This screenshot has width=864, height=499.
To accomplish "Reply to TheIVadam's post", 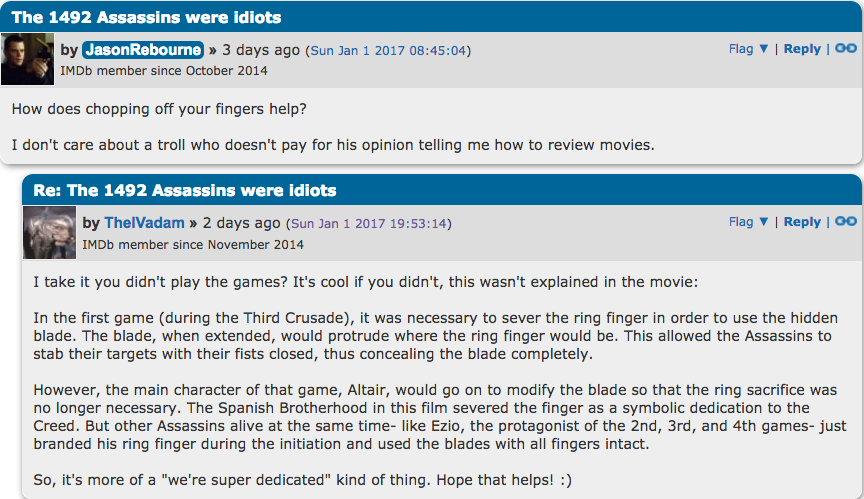I will pos(802,222).
